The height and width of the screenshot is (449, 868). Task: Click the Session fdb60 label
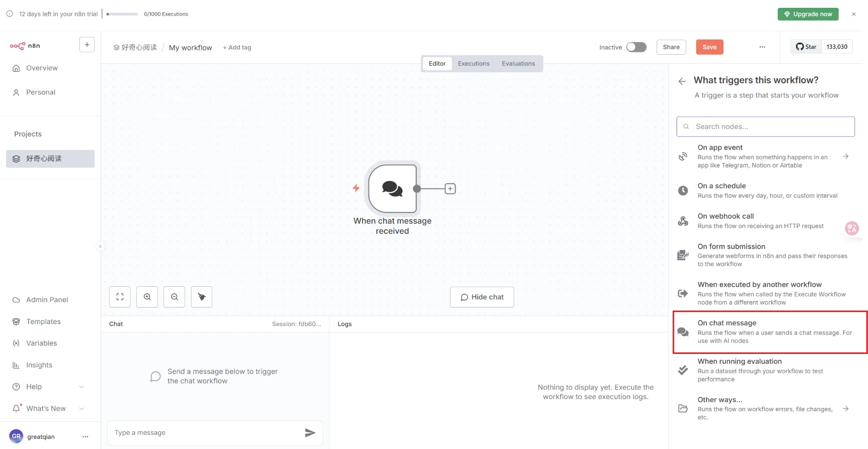296,324
